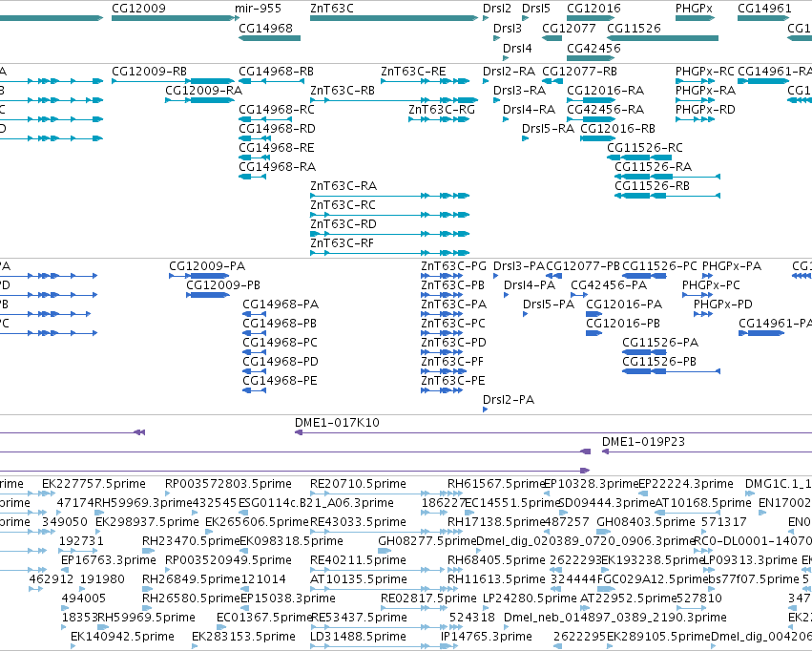The height and width of the screenshot is (651, 812).
Task: Click the CG14968 gene label
Action: pos(265,28)
